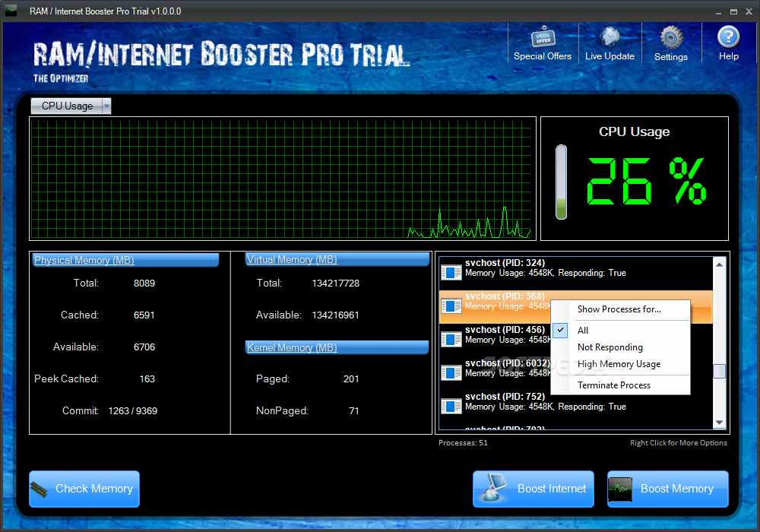
Task: Select process icon for svchost PID 6032
Action: [x=451, y=373]
